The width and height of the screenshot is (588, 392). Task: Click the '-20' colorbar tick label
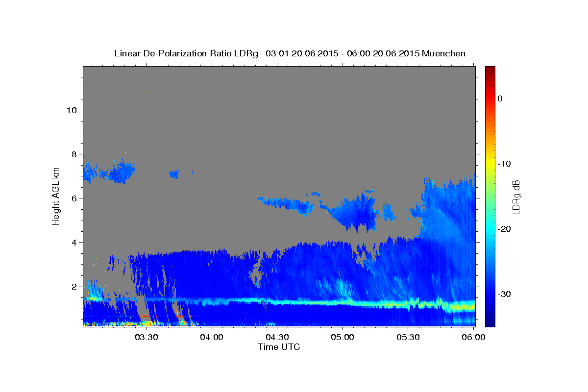(x=504, y=229)
